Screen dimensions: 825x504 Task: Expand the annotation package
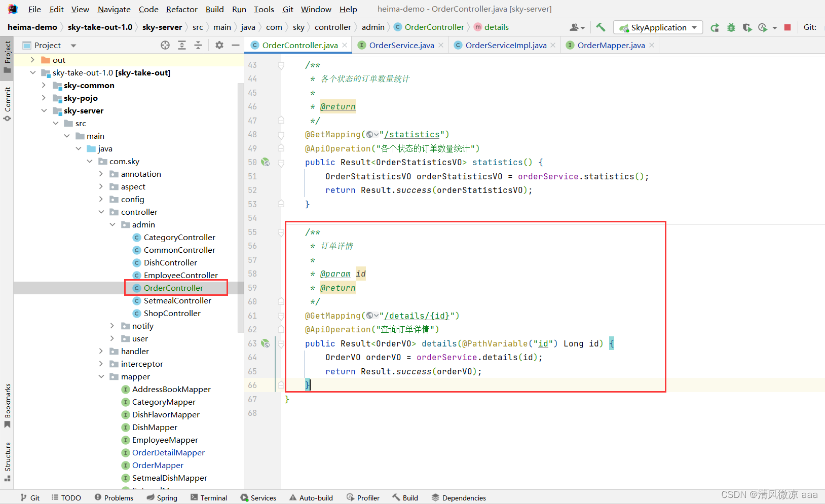[101, 174]
